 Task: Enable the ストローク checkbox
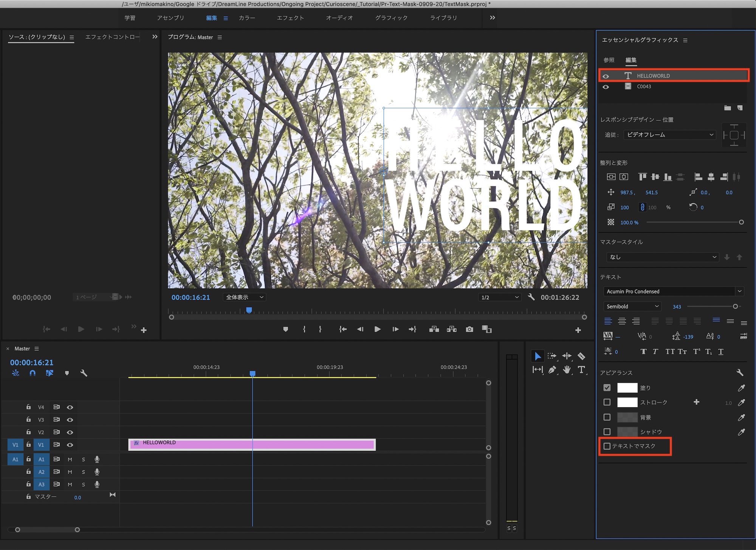tap(607, 402)
